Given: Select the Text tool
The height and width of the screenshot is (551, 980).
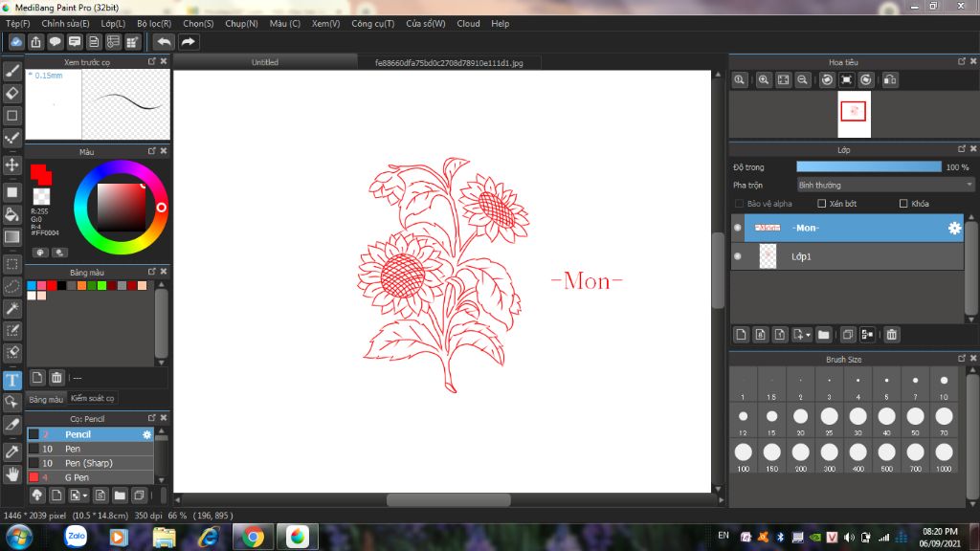Looking at the screenshot, I should [x=11, y=380].
